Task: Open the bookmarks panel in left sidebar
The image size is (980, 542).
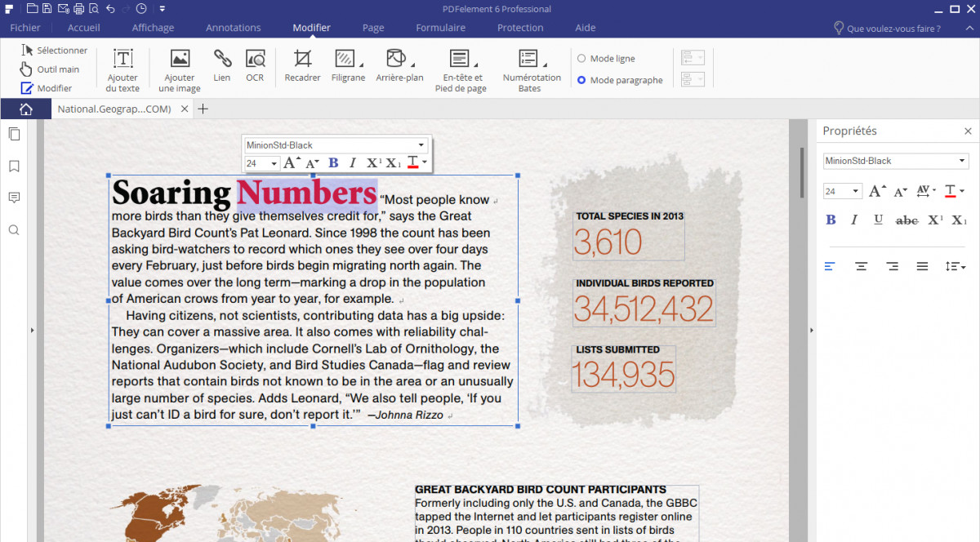Action: pos(14,167)
